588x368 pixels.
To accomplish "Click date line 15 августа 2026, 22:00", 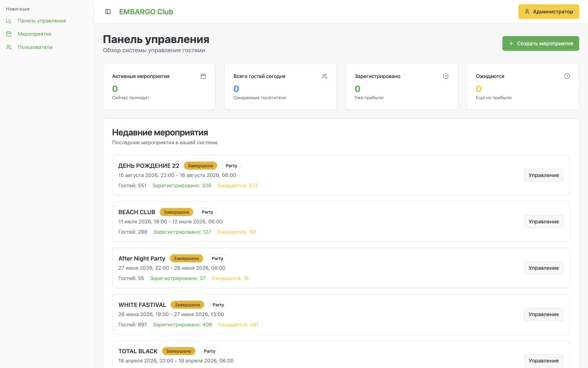I will click(x=177, y=175).
